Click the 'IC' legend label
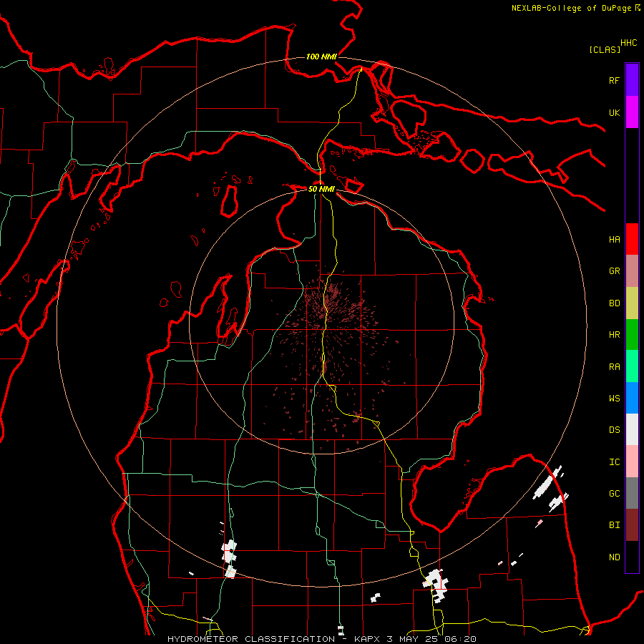This screenshot has height=644, width=644. tap(614, 462)
